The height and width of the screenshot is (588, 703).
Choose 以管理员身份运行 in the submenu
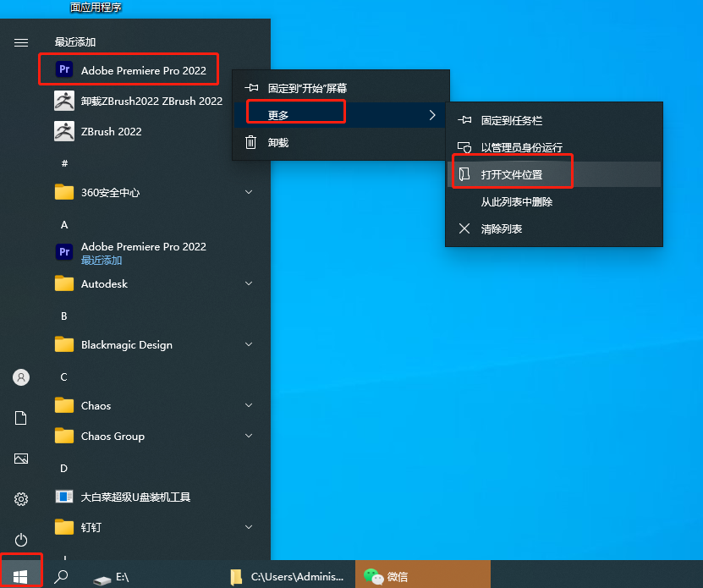tap(554, 147)
